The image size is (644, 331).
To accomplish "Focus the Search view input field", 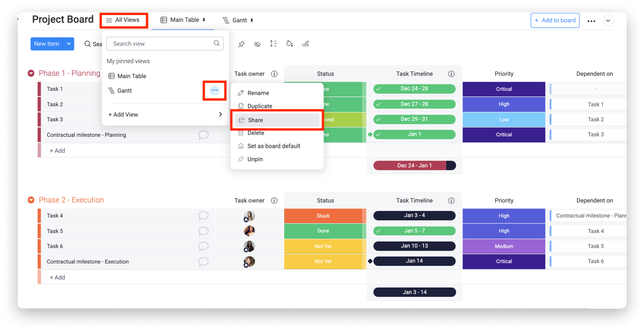I will pyautogui.click(x=165, y=44).
